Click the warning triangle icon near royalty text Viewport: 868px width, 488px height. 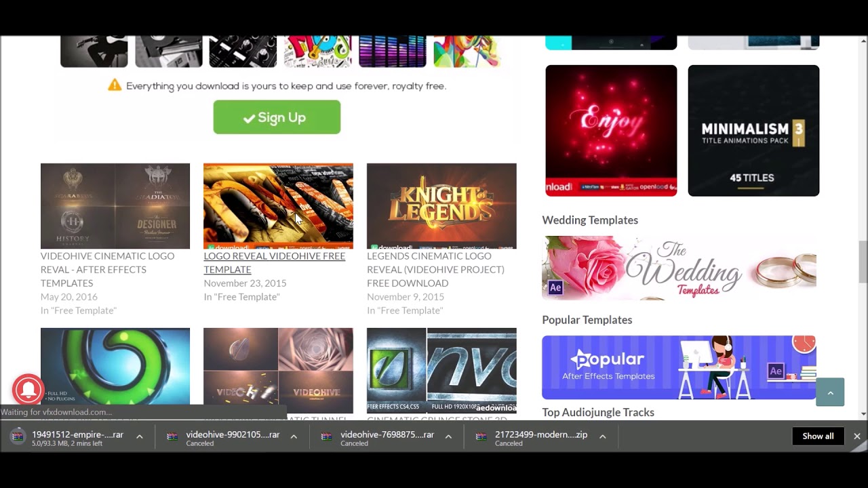(x=115, y=85)
